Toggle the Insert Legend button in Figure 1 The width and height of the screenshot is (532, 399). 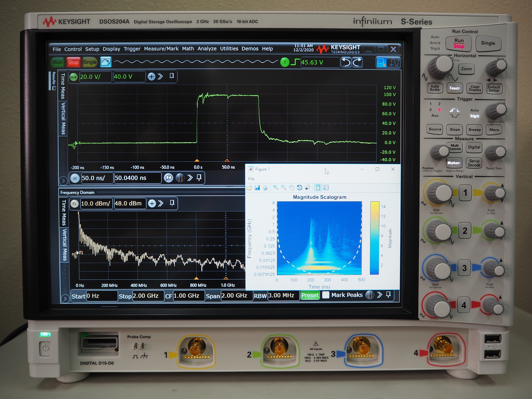pyautogui.click(x=326, y=188)
